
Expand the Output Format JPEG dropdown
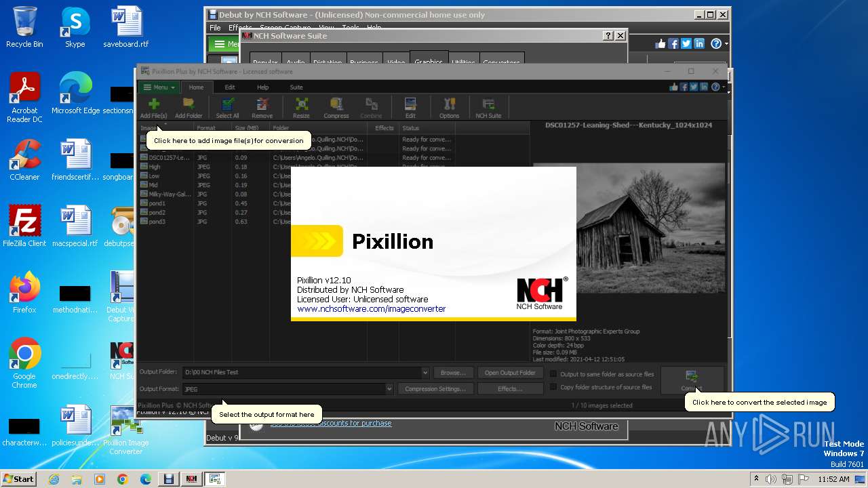(x=389, y=389)
